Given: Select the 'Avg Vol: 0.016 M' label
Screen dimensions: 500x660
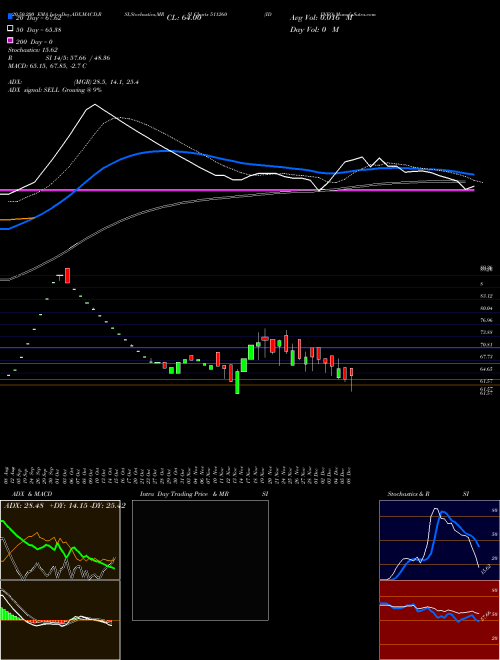Looking at the screenshot, I should (x=321, y=18).
